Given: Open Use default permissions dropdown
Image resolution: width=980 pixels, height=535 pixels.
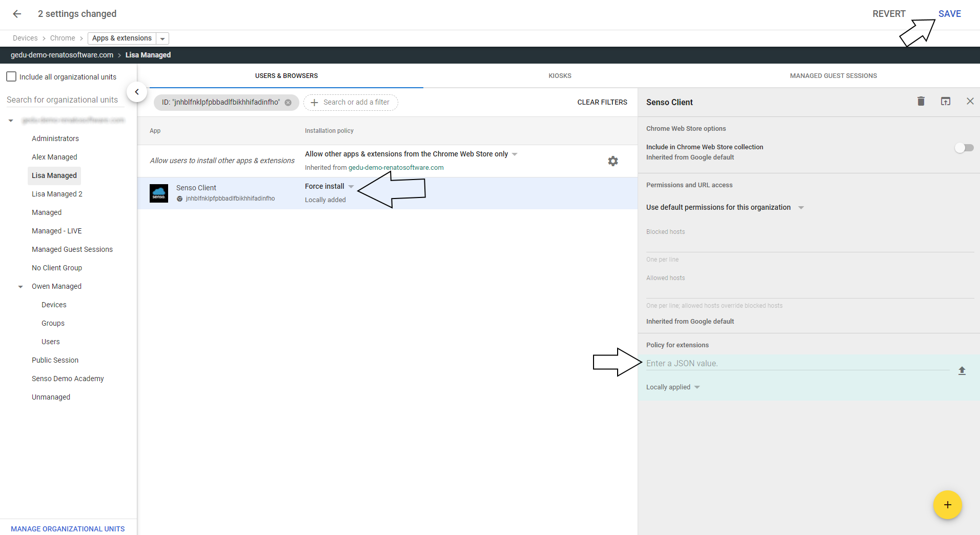Looking at the screenshot, I should (x=725, y=207).
